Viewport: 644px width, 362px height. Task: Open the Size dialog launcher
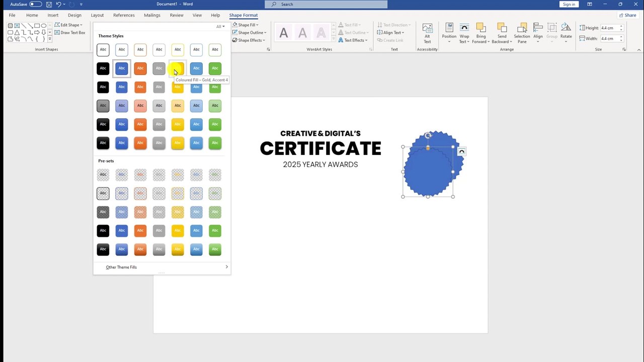coord(624,49)
